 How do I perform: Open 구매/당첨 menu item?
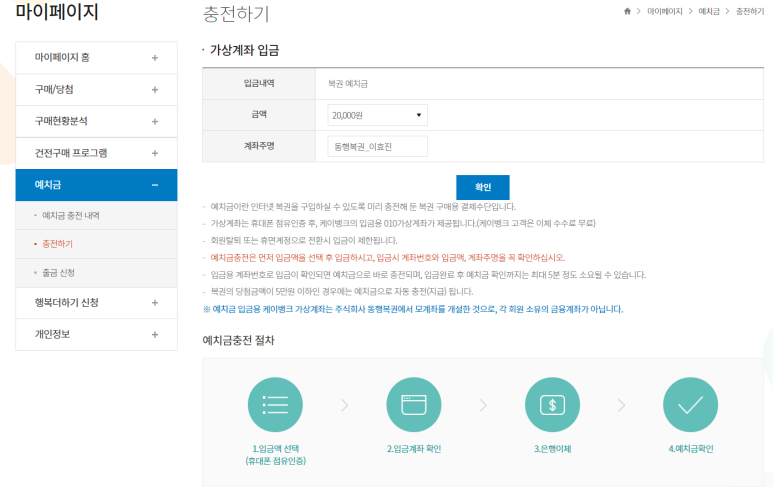pyautogui.click(x=96, y=90)
